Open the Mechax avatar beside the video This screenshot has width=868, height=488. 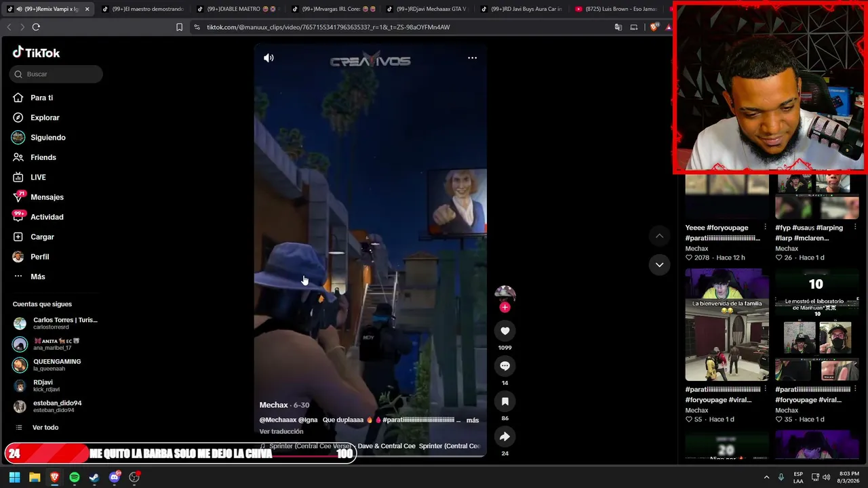click(505, 295)
